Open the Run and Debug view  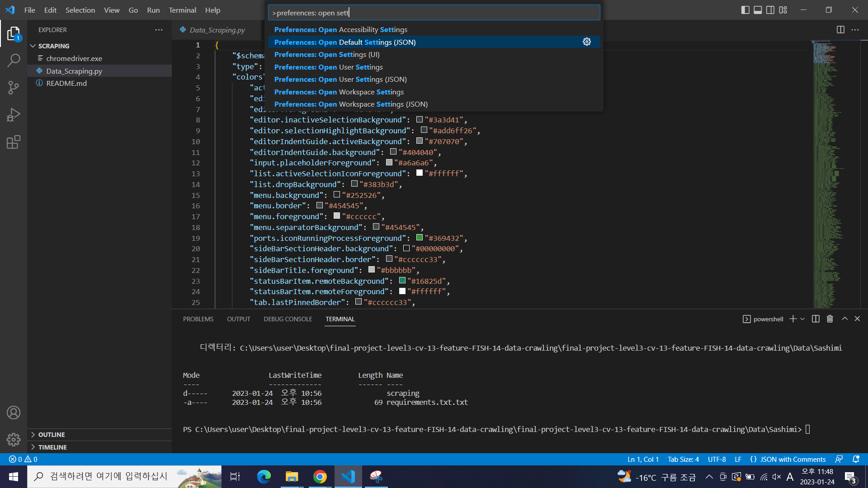(14, 115)
